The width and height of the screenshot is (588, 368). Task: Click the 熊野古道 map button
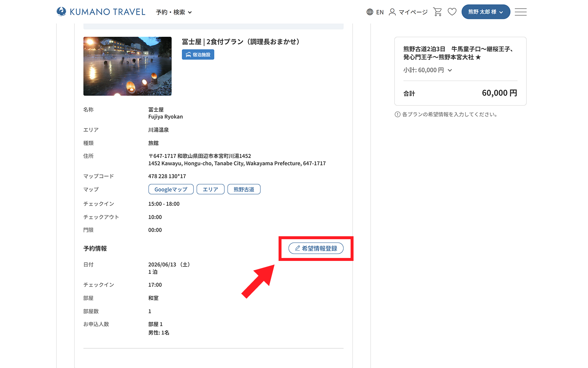[x=244, y=190]
